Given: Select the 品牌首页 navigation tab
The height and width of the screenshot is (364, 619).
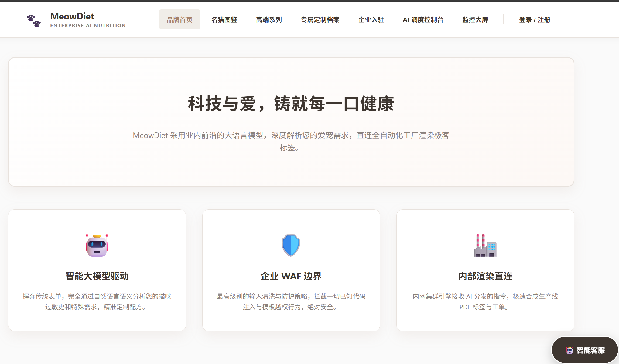Looking at the screenshot, I should coord(179,20).
